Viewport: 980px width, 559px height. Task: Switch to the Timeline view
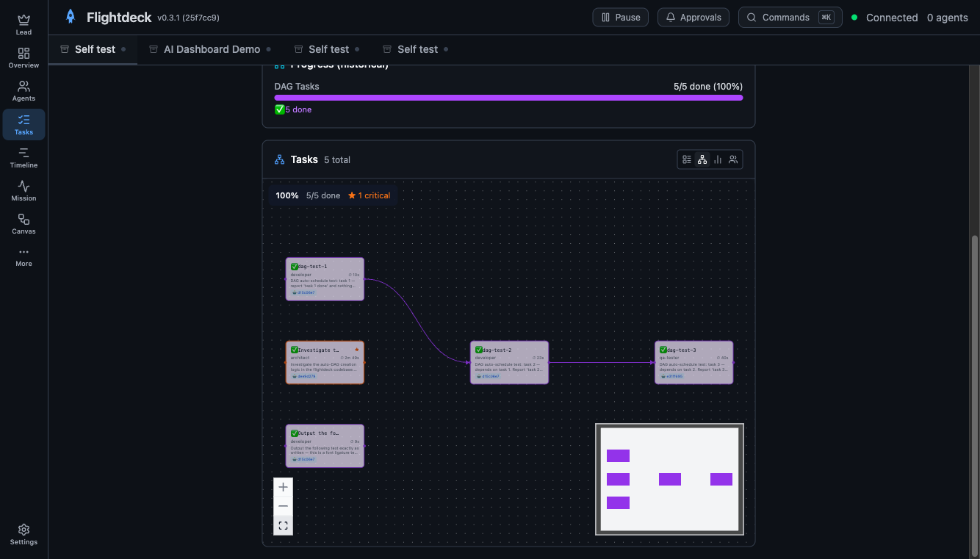pyautogui.click(x=23, y=156)
